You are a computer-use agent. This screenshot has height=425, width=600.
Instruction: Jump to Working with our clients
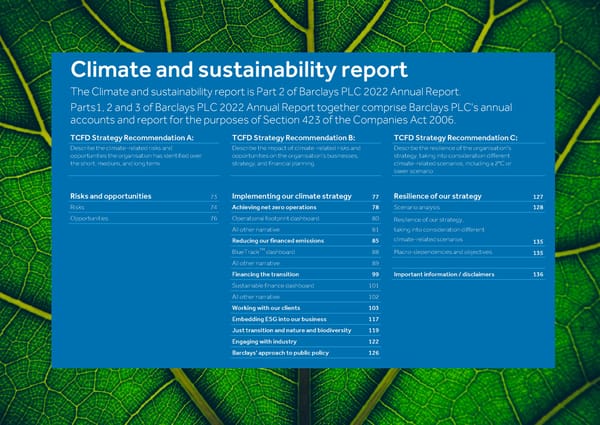click(266, 308)
